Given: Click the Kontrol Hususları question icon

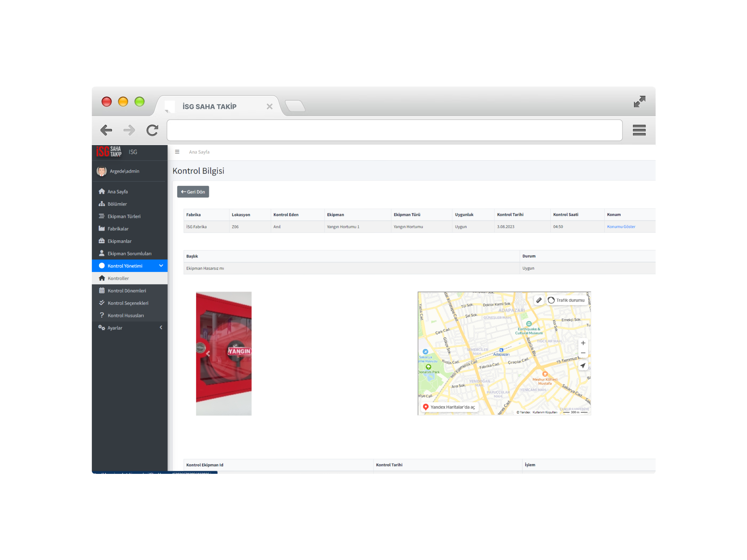Looking at the screenshot, I should pyautogui.click(x=102, y=315).
